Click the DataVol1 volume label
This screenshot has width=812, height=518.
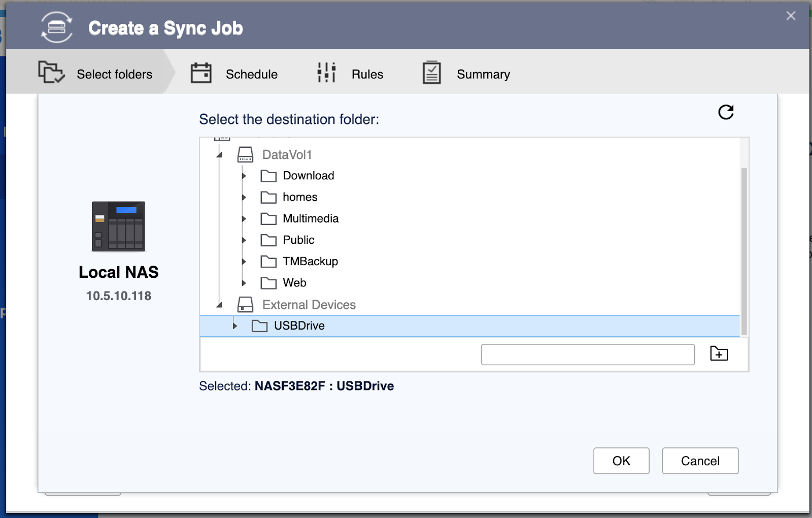point(287,155)
